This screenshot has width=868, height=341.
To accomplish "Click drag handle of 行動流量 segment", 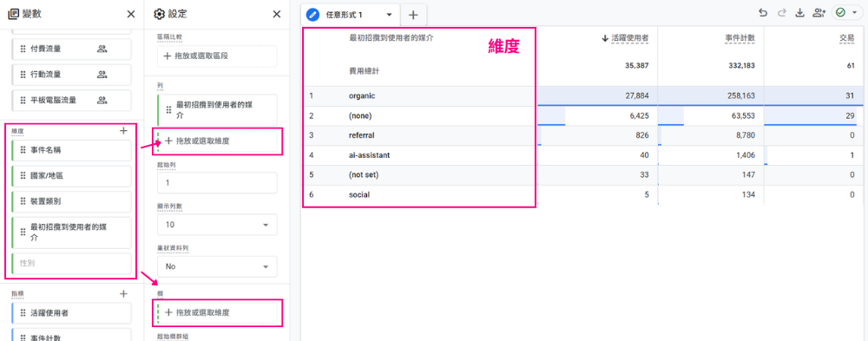I will coord(23,74).
